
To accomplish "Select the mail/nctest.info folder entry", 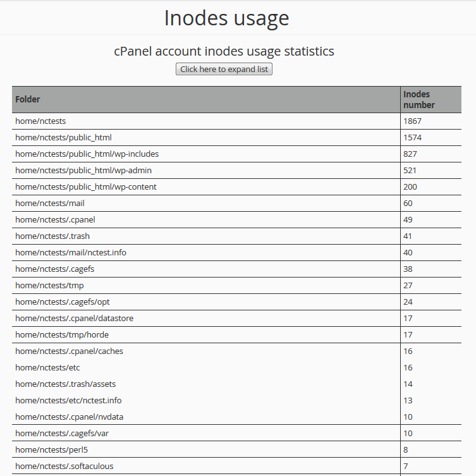I will 237,252.
